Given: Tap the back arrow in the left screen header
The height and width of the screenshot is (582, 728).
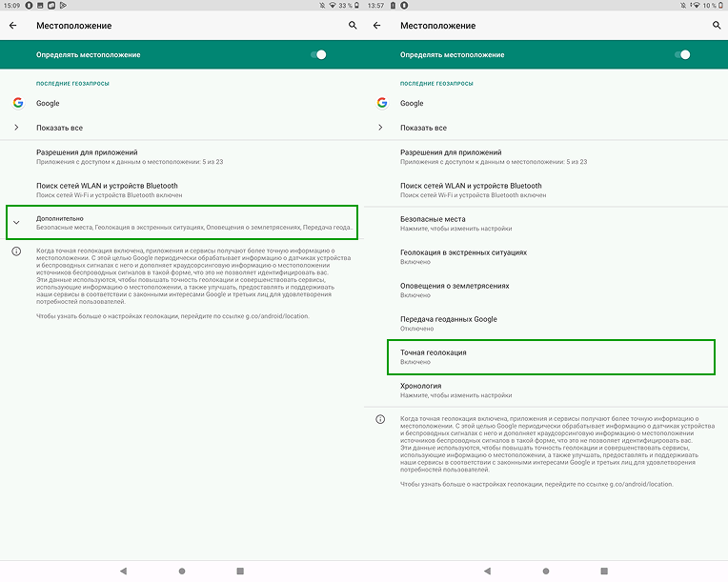Looking at the screenshot, I should pos(13,26).
